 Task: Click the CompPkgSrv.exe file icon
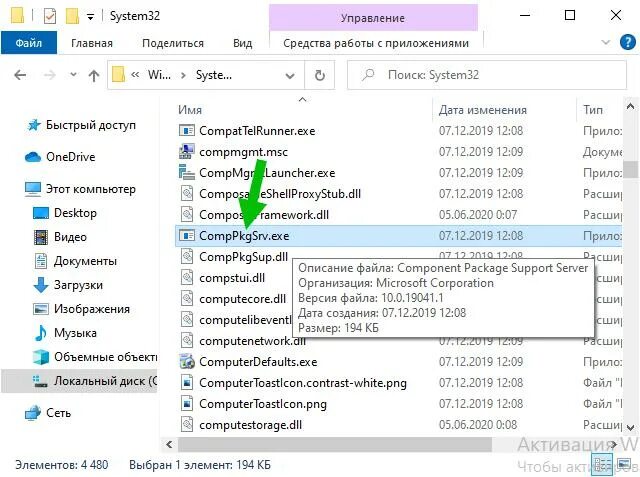coord(187,235)
